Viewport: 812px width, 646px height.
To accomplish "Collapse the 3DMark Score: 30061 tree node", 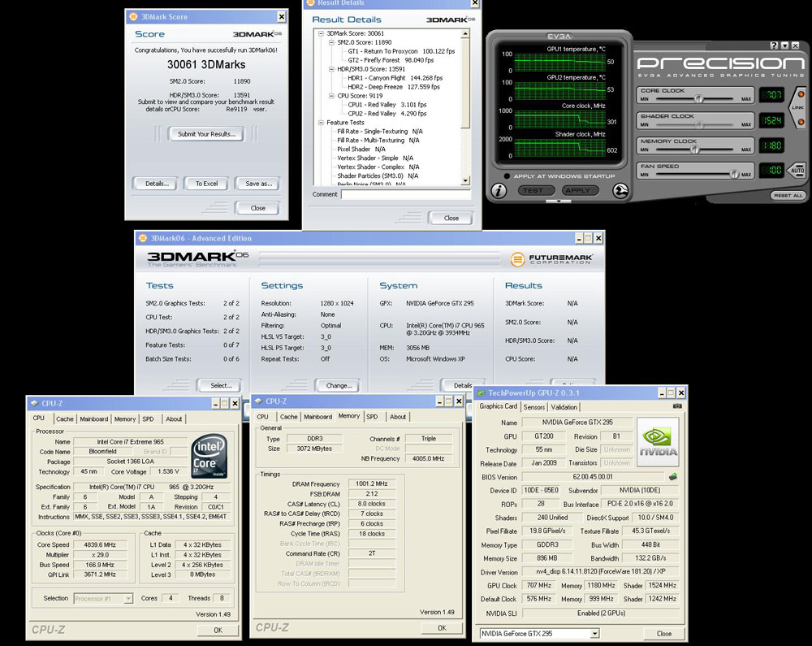I will coord(321,33).
